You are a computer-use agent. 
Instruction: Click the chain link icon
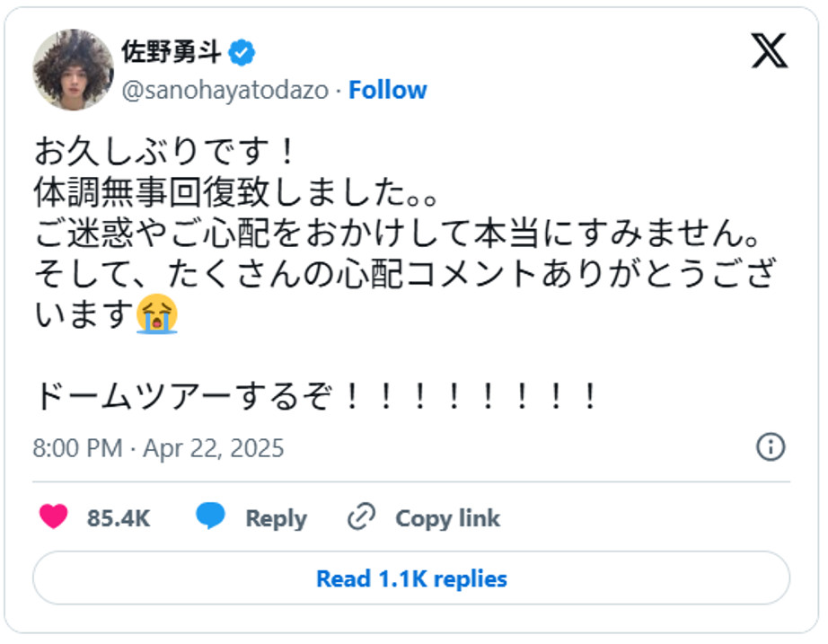click(x=361, y=517)
